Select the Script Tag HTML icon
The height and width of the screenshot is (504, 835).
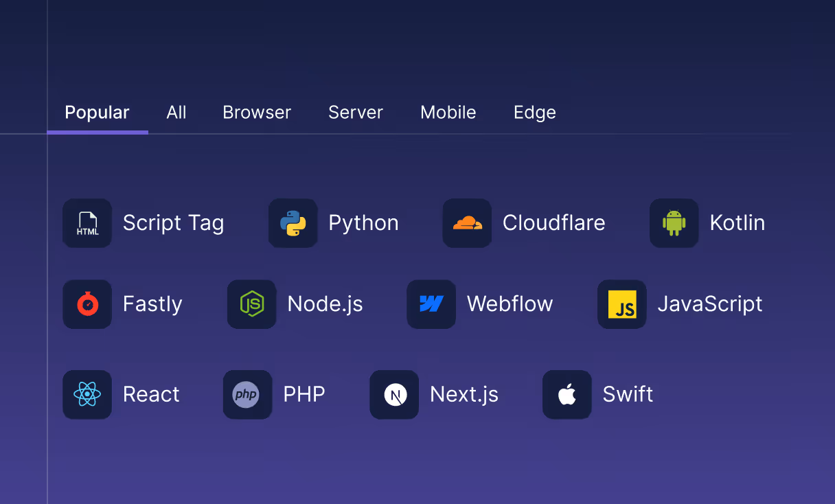pyautogui.click(x=87, y=223)
